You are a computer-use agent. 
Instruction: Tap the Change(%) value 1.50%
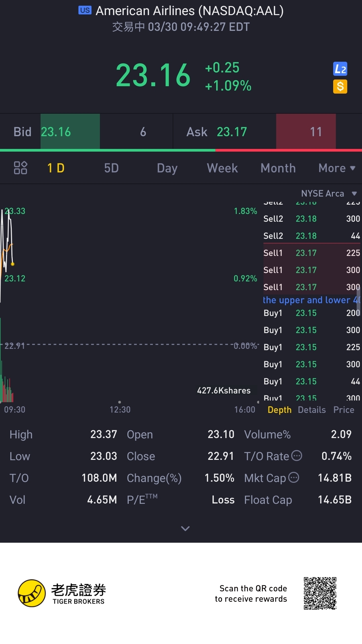click(220, 478)
